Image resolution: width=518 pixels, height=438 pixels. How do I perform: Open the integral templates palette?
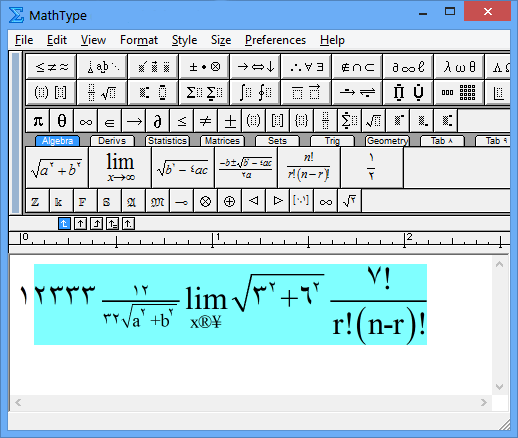(255, 92)
